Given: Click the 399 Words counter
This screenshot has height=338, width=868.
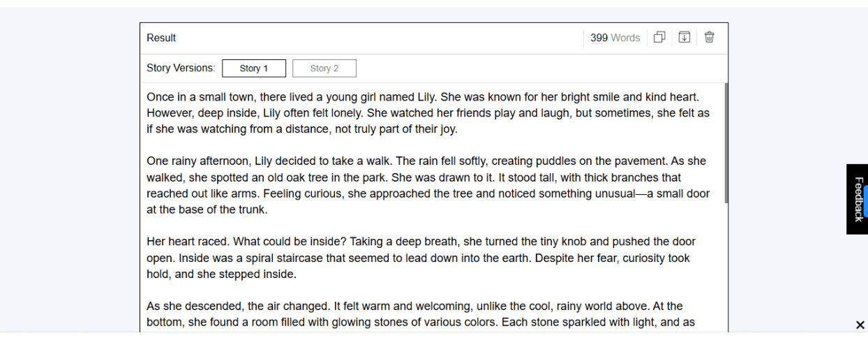Looking at the screenshot, I should (615, 38).
